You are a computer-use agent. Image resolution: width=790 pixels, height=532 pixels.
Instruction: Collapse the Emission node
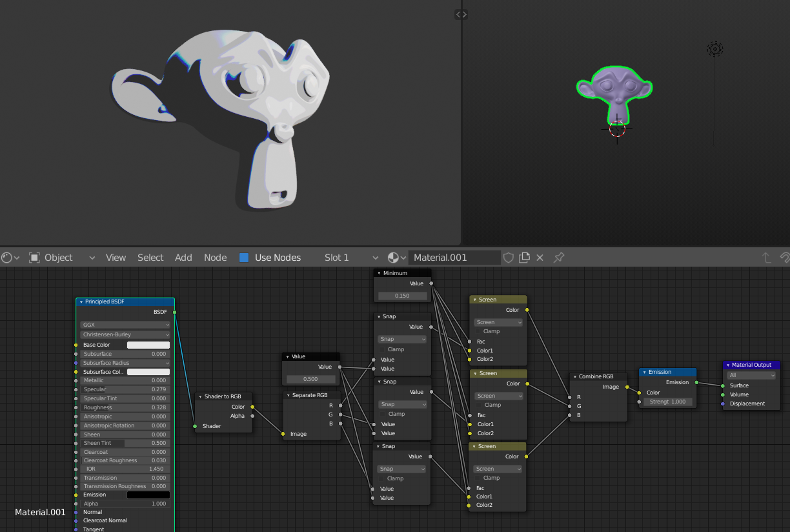click(644, 372)
